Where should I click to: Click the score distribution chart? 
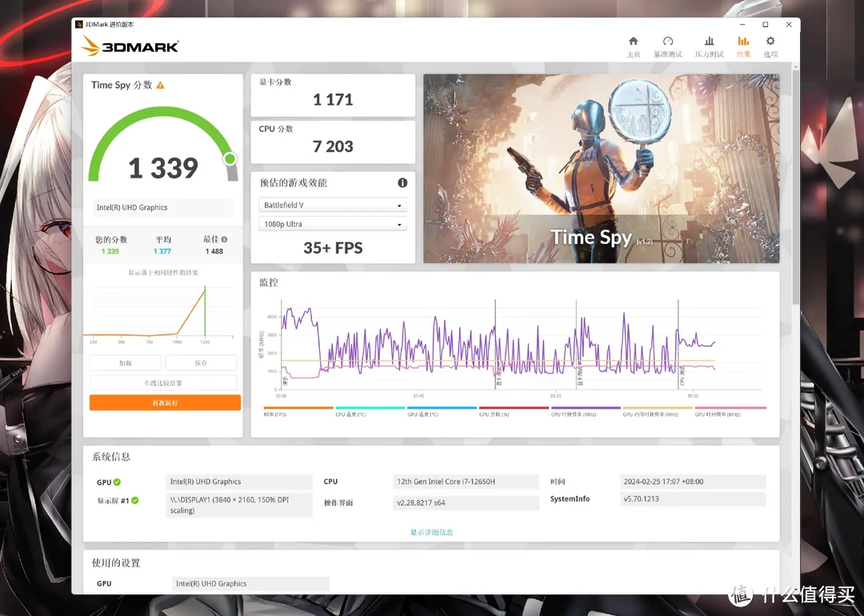[158, 313]
